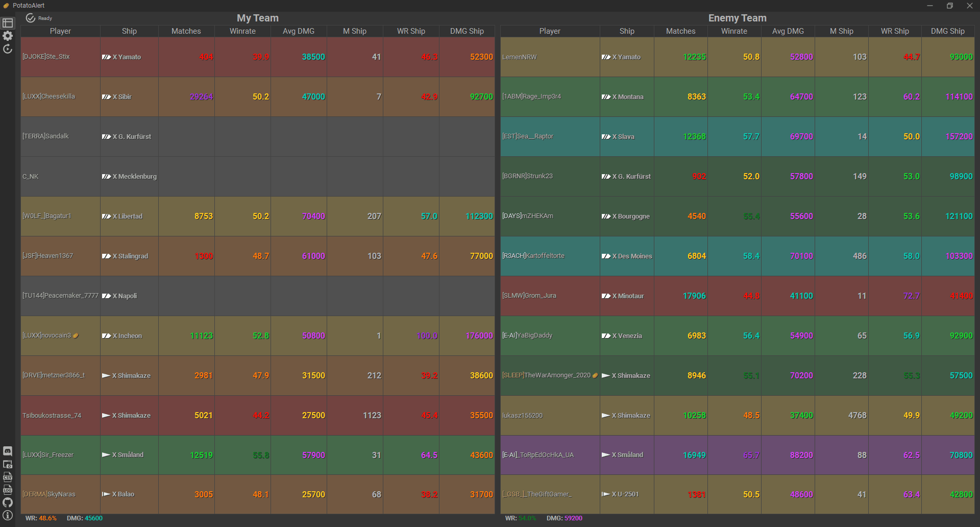Viewport: 980px width, 527px height.
Task: Click My Team WR Ship column header
Action: click(411, 31)
